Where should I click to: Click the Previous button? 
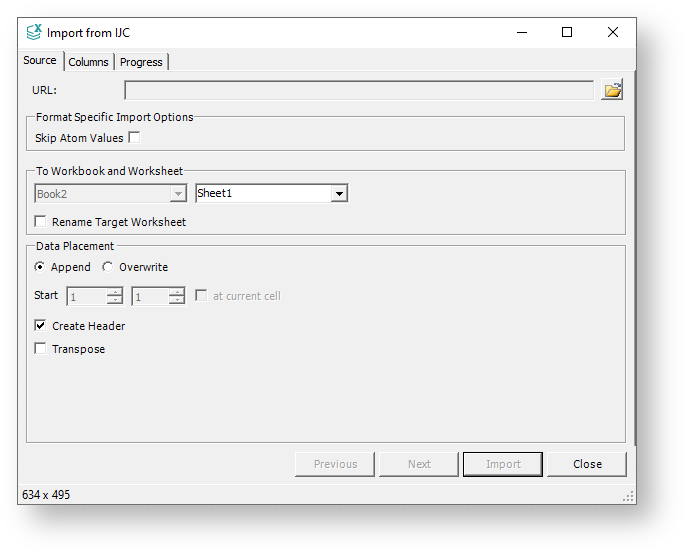pyautogui.click(x=335, y=464)
